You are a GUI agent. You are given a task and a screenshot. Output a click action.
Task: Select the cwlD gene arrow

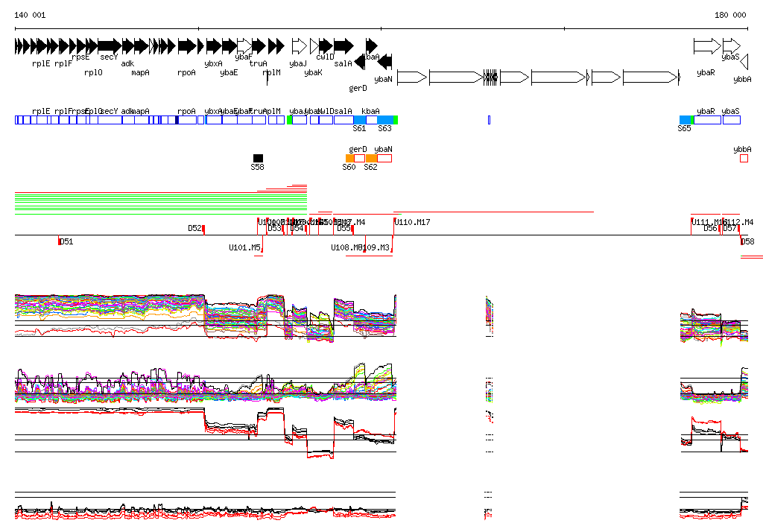coord(326,46)
